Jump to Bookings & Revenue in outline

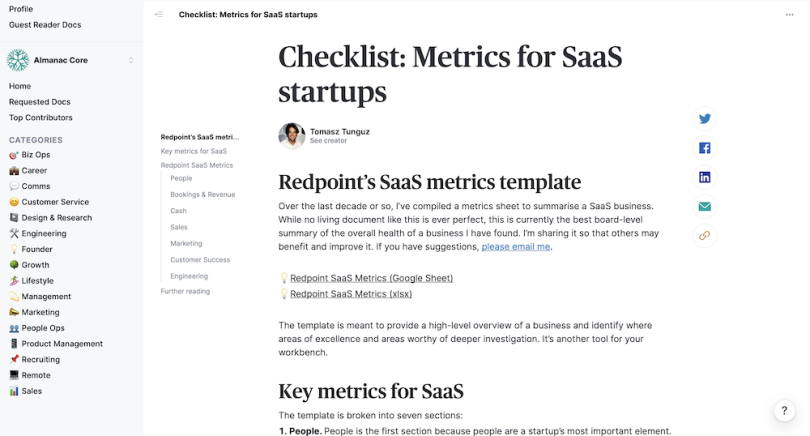pyautogui.click(x=203, y=194)
